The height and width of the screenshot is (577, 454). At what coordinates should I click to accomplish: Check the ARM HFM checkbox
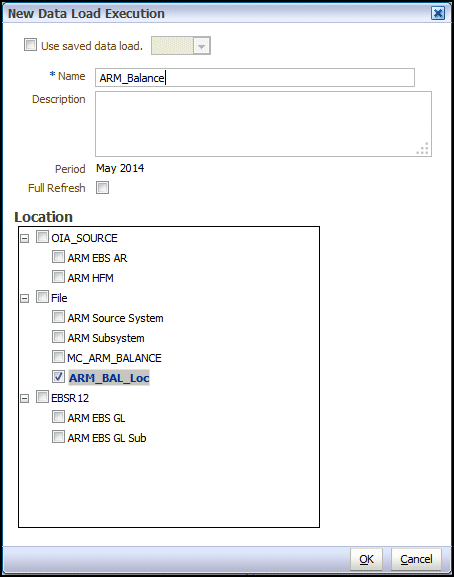(x=58, y=276)
